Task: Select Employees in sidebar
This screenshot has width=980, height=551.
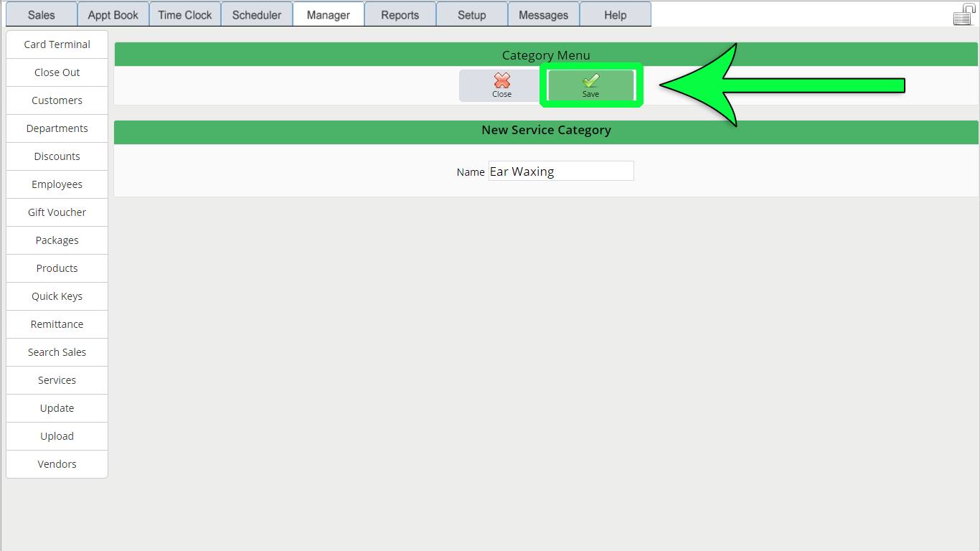Action: [x=57, y=184]
